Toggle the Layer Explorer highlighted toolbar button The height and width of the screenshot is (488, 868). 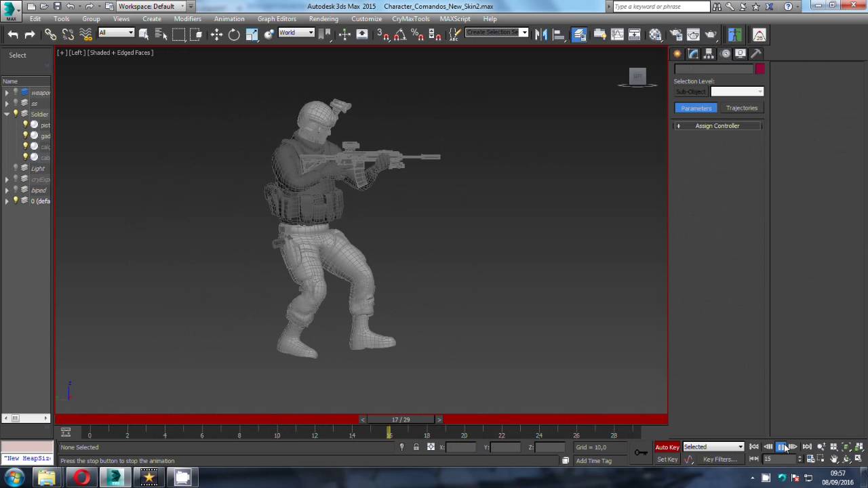579,35
